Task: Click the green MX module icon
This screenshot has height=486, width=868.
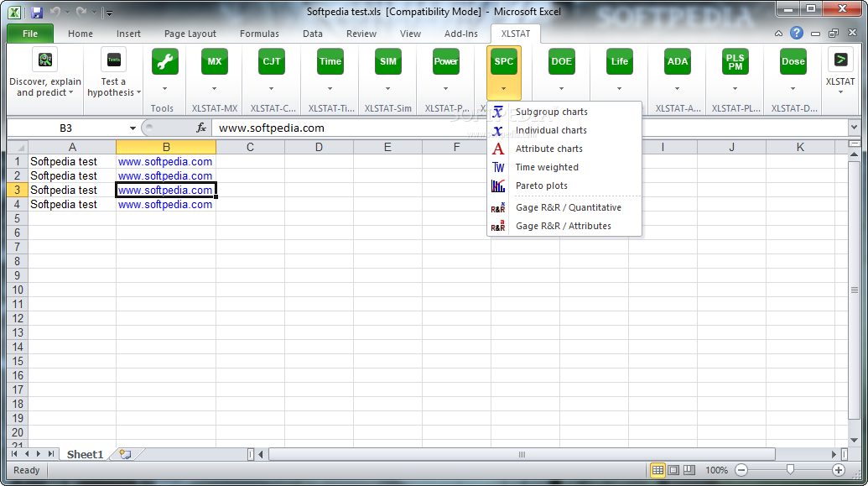Action: (x=214, y=61)
